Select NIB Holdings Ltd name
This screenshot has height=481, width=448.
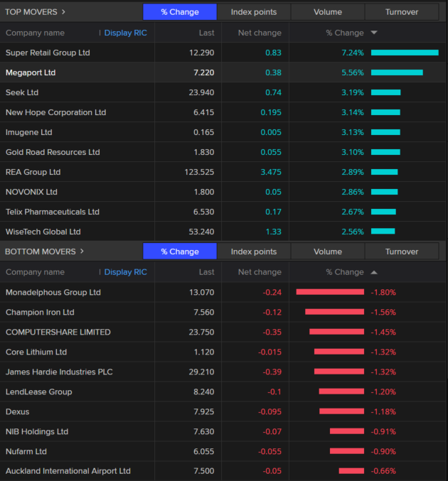click(37, 431)
